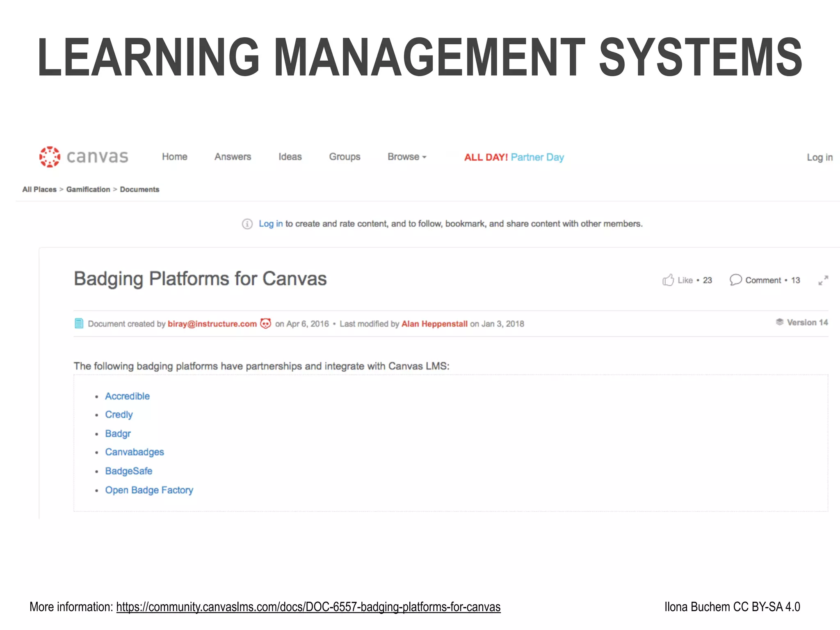Click the Comment count 13
This screenshot has height=630, width=840.
(796, 280)
